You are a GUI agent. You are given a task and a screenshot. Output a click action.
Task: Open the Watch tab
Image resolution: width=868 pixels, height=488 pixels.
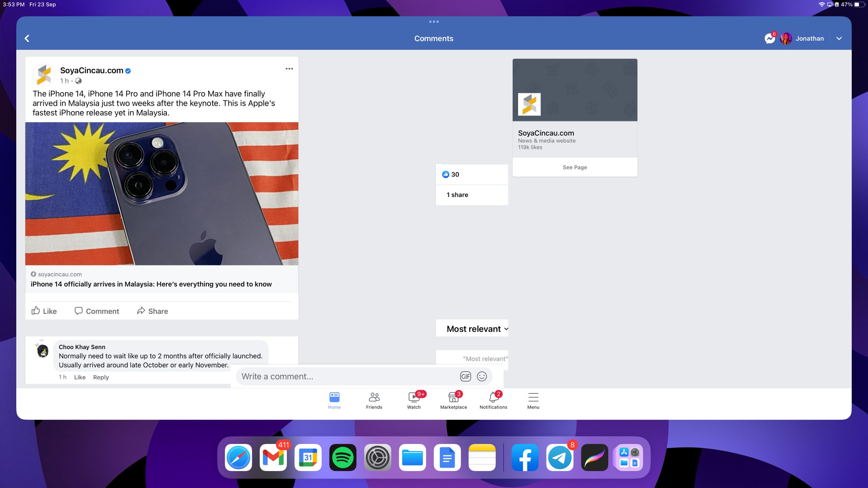click(x=414, y=400)
